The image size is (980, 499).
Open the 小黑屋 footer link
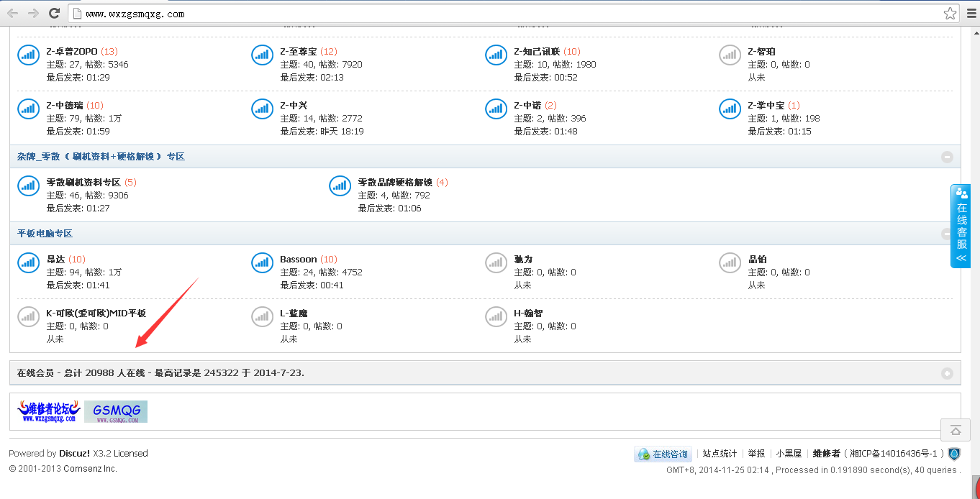789,454
